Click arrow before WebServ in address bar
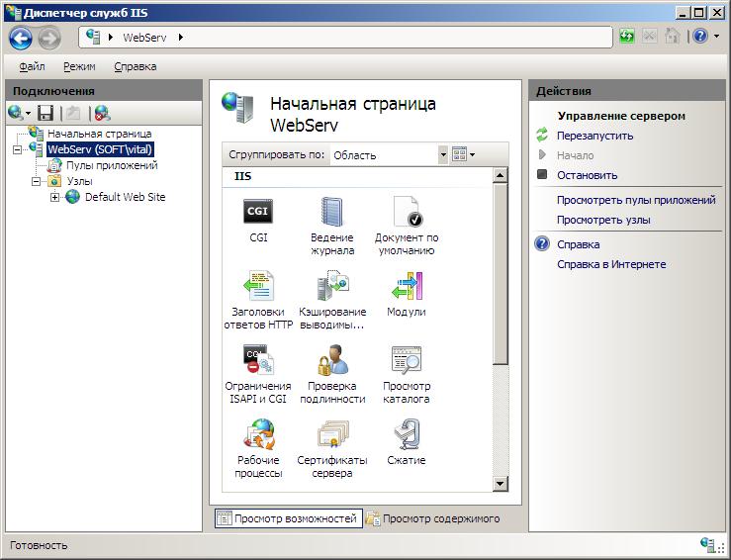 click(x=111, y=38)
